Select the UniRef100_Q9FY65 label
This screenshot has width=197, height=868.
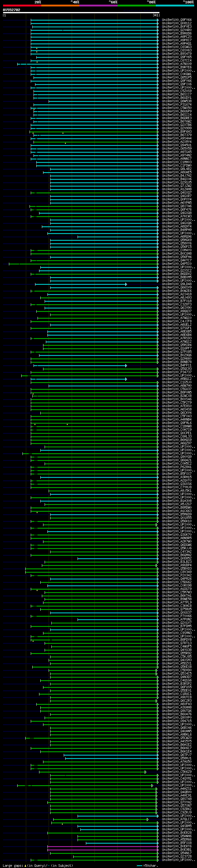click(x=176, y=57)
